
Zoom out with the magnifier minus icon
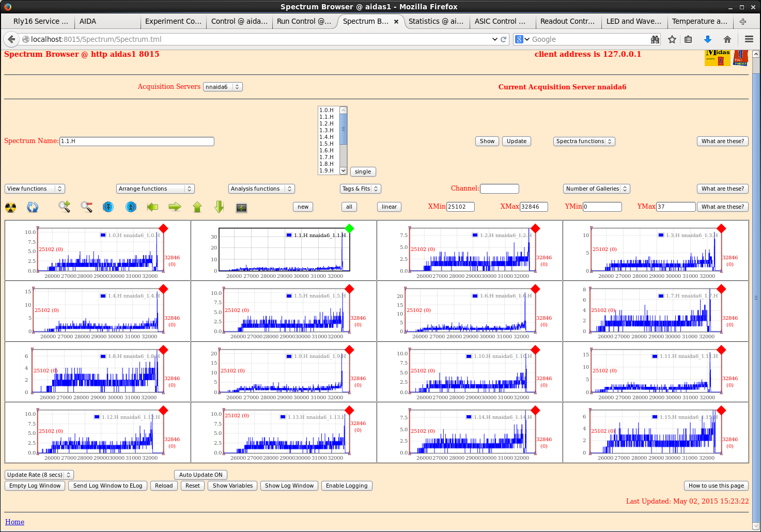point(86,207)
